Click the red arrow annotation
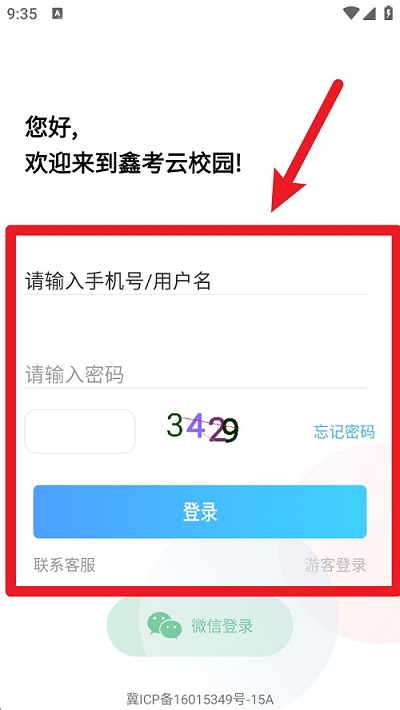 tap(307, 146)
